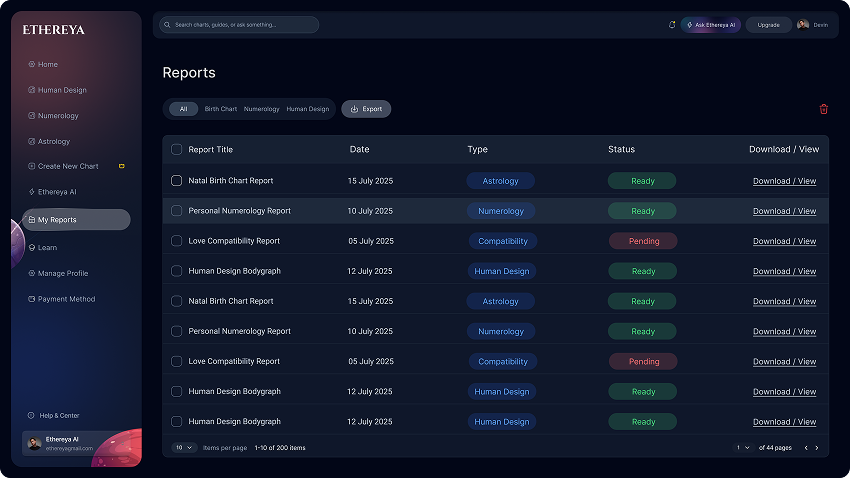
Task: Go to the next page with the right arrow
Action: tap(817, 448)
